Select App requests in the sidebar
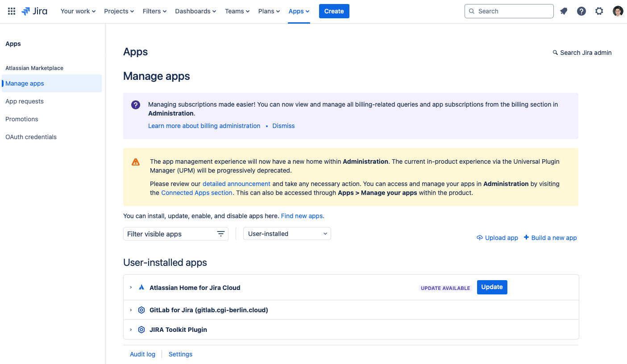Image resolution: width=627 pixels, height=364 pixels. tap(25, 101)
